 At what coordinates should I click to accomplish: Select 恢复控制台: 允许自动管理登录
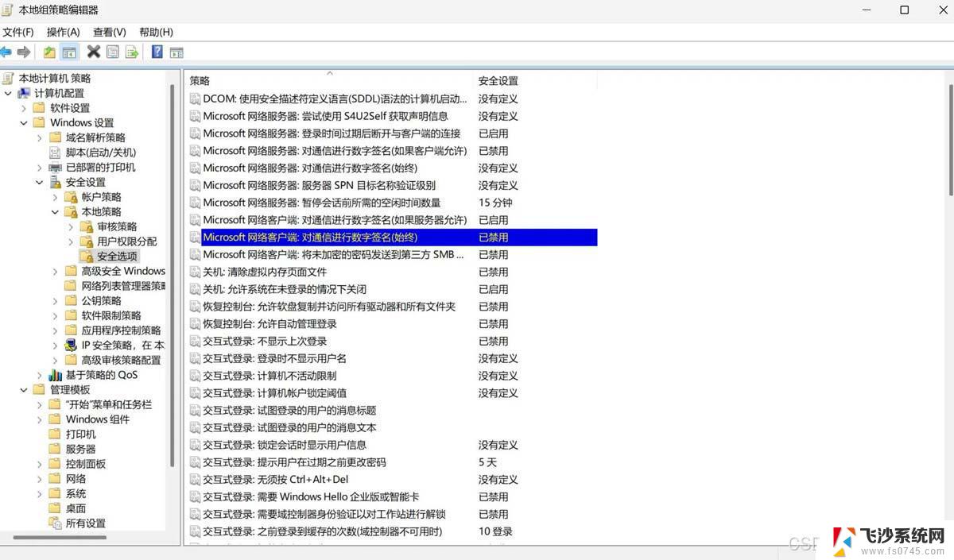pos(270,324)
